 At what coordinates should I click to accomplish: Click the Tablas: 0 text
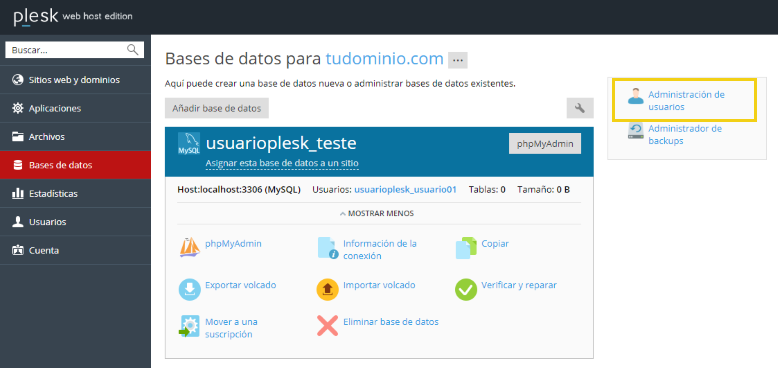pos(487,189)
